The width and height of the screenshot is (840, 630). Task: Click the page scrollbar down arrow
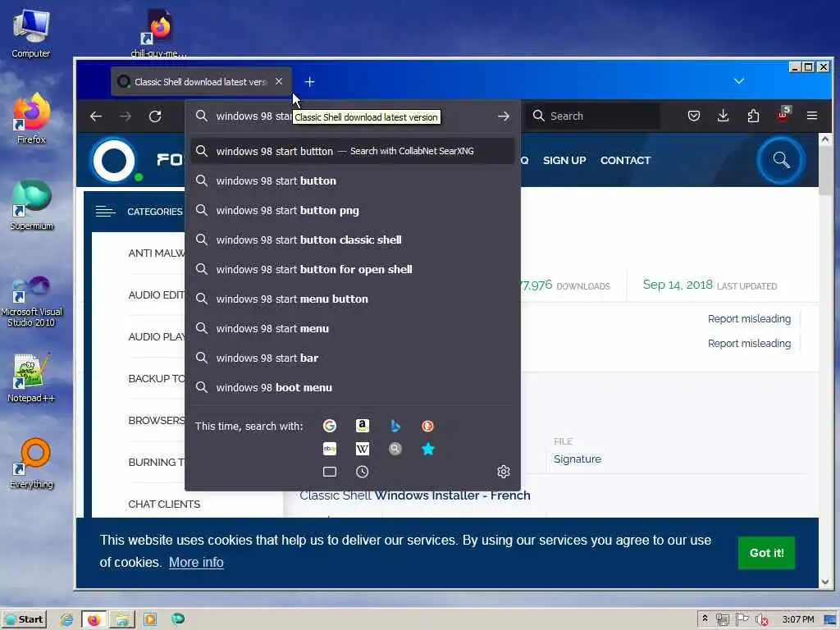point(825,582)
